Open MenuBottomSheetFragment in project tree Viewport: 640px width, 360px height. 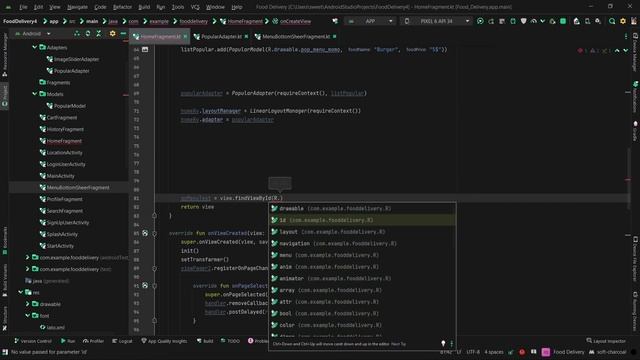tap(78, 188)
